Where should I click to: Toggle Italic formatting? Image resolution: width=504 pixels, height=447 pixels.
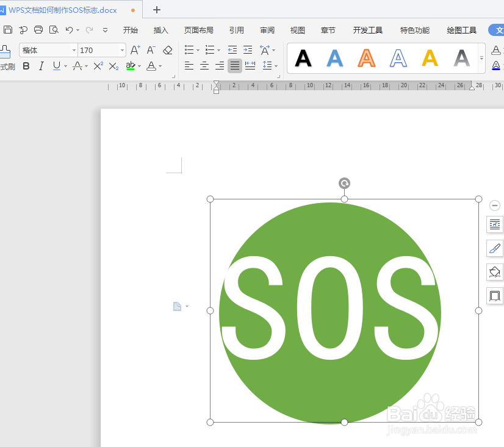click(41, 66)
